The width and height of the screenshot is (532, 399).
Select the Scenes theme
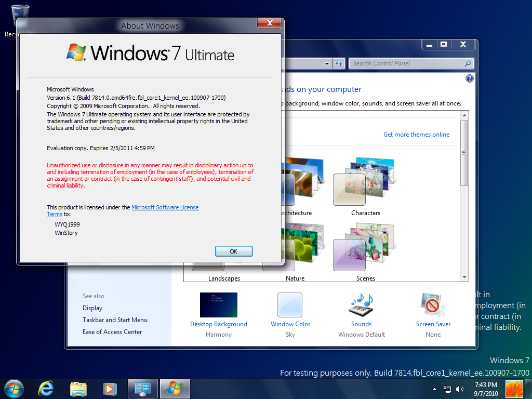(x=365, y=252)
